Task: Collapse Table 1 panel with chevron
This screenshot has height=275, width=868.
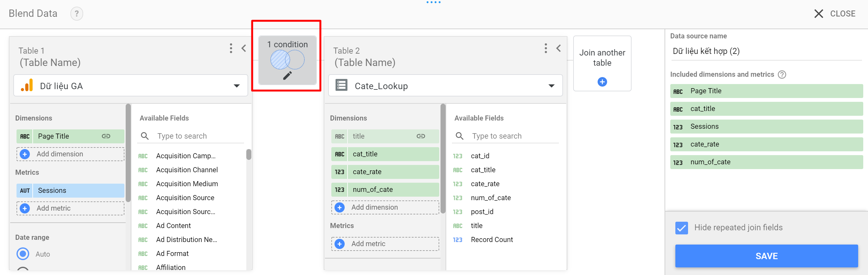Action: [x=244, y=48]
